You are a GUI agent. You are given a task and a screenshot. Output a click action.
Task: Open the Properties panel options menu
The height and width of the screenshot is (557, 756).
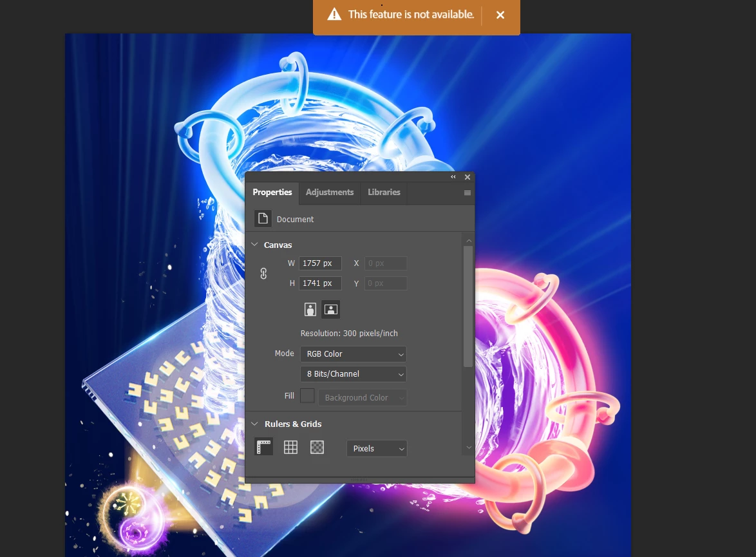pos(468,193)
